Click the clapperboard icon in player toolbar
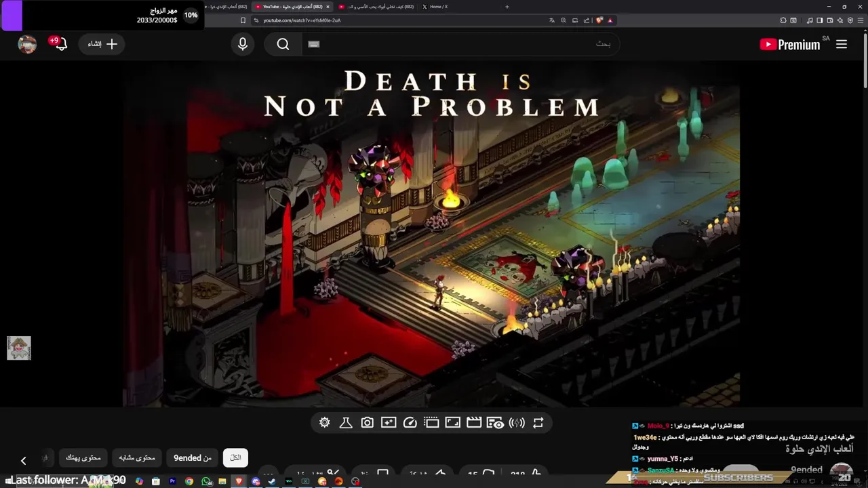 click(474, 423)
